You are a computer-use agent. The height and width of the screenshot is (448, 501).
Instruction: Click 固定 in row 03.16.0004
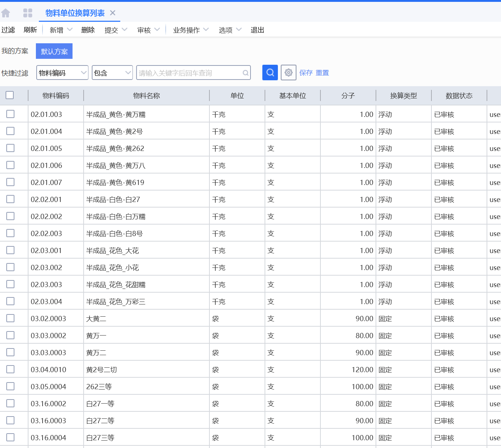[385, 438]
